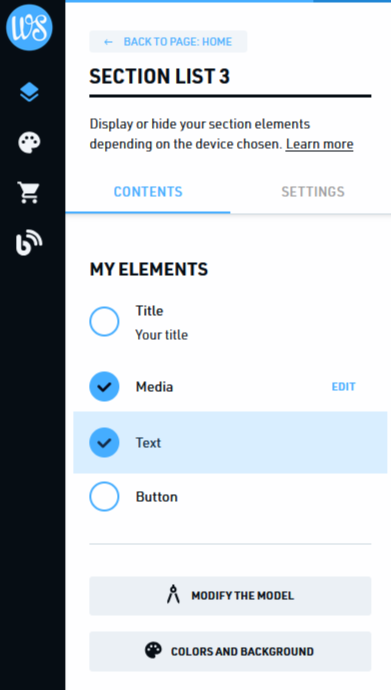Enable the Button element checkbox

(104, 496)
